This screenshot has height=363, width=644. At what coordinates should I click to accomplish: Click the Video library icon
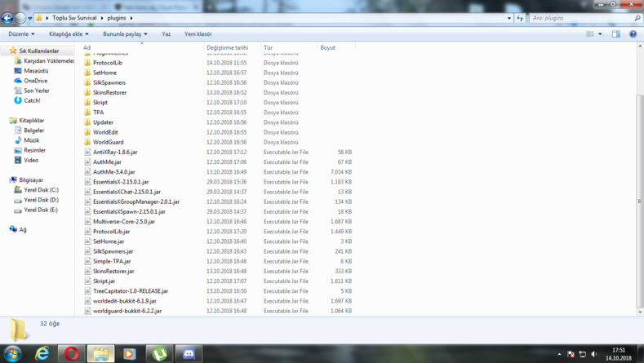(x=18, y=160)
